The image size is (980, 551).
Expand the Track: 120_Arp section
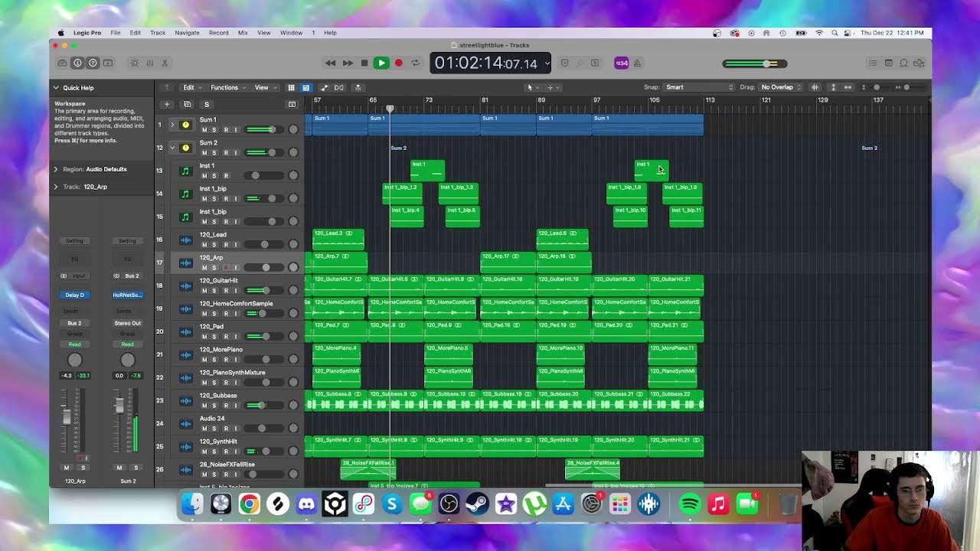point(56,187)
